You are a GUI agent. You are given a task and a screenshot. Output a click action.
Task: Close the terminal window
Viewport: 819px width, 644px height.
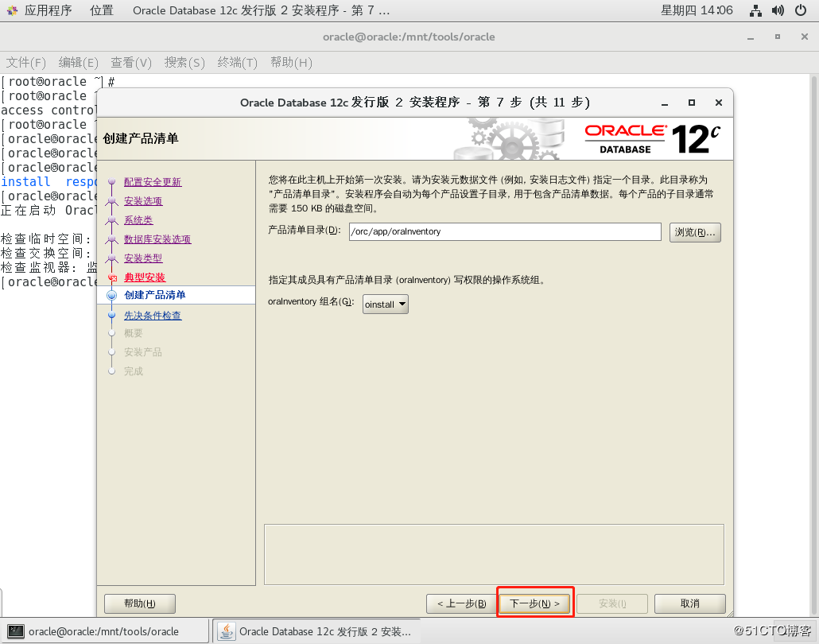point(805,37)
